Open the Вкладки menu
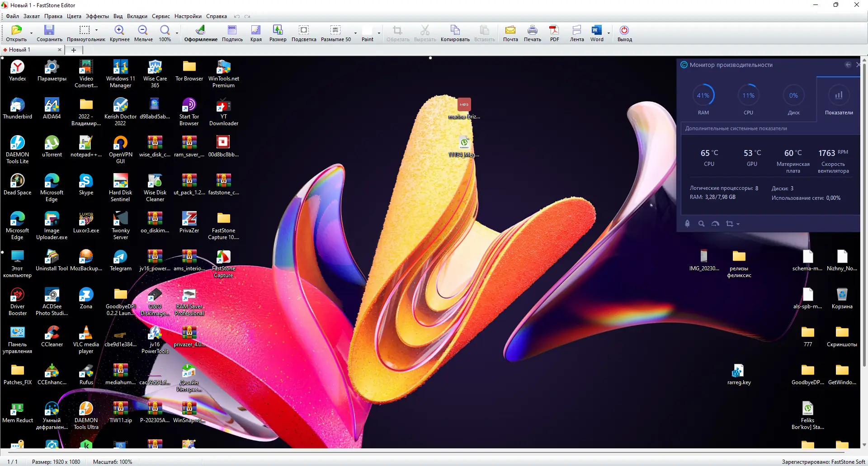The image size is (868, 466). click(137, 16)
